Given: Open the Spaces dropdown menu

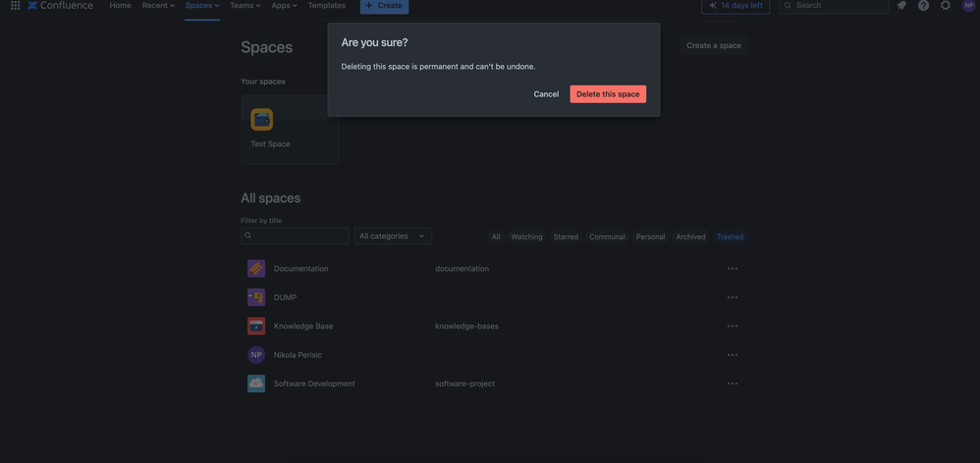Looking at the screenshot, I should 202,5.
